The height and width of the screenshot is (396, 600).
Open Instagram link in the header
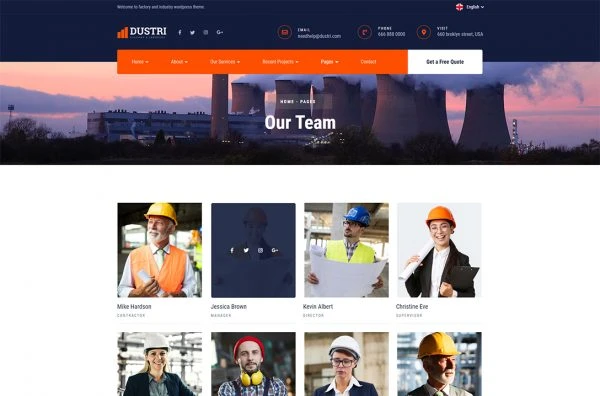(x=206, y=33)
